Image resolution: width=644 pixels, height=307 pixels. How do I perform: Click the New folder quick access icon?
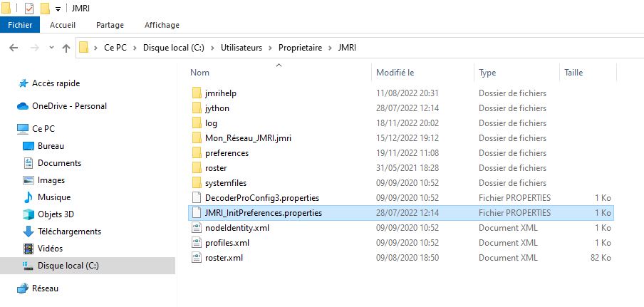45,9
